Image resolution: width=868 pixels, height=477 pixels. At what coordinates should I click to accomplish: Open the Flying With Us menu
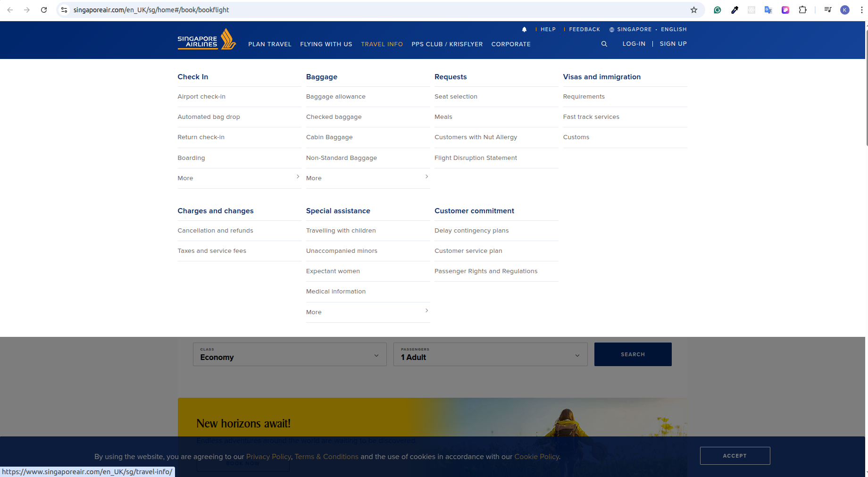(x=326, y=44)
